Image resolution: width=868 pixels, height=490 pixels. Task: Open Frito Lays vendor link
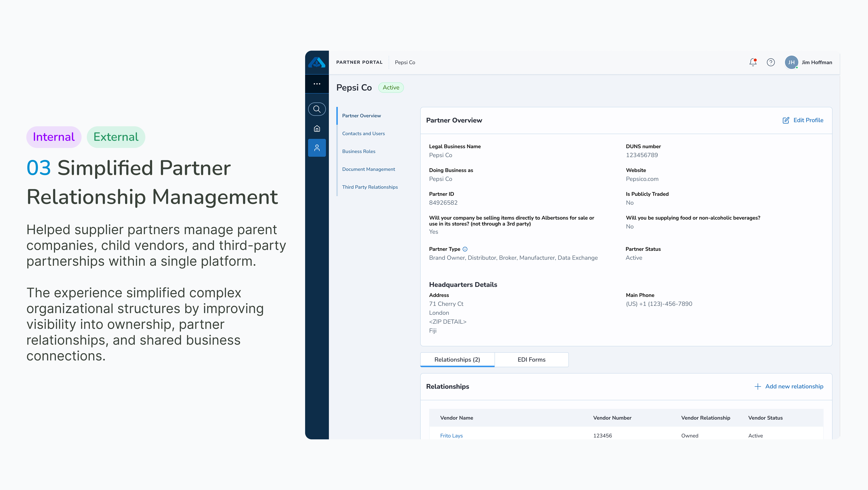pos(451,436)
